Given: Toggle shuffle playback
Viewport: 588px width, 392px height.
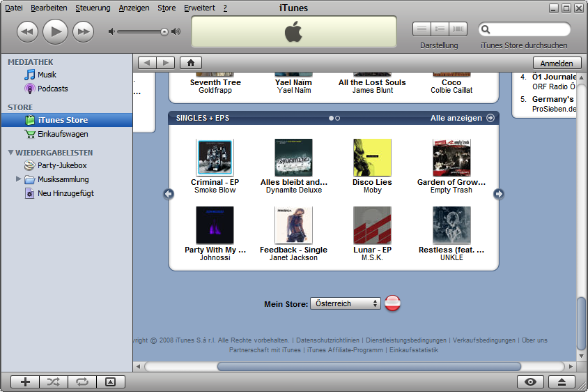Looking at the screenshot, I should (54, 382).
